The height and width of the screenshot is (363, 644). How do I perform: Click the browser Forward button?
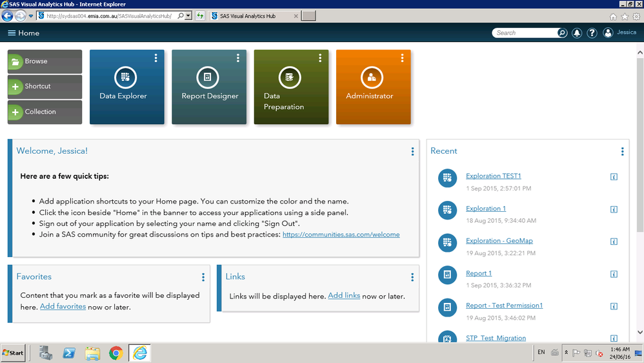click(x=20, y=16)
